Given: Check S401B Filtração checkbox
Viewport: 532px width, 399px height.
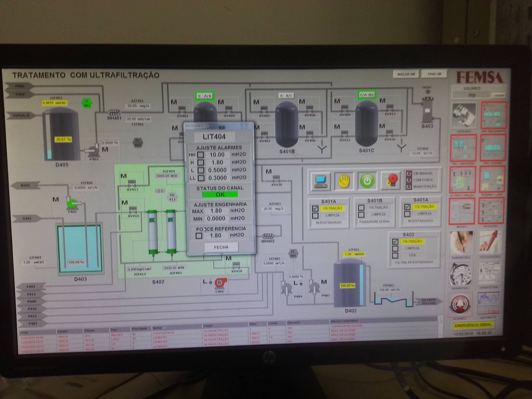Looking at the screenshot, I should point(361,208).
